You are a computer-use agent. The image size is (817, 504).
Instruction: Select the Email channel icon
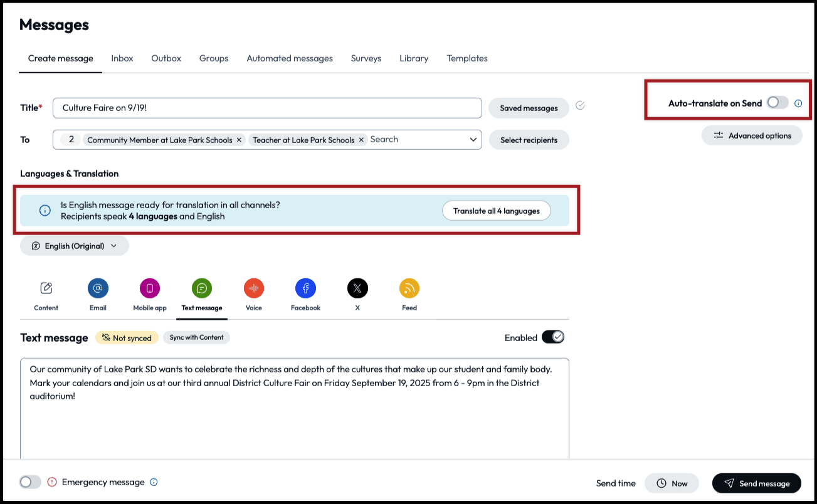(98, 288)
